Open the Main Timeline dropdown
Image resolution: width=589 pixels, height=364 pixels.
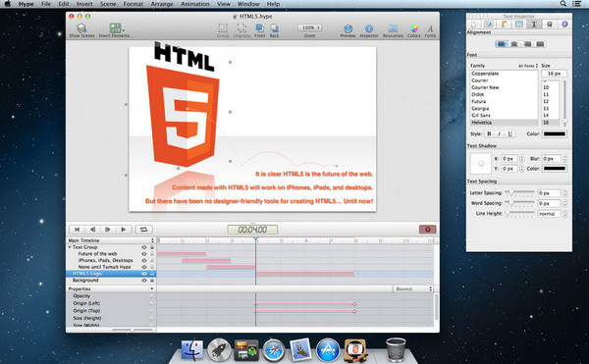111,240
